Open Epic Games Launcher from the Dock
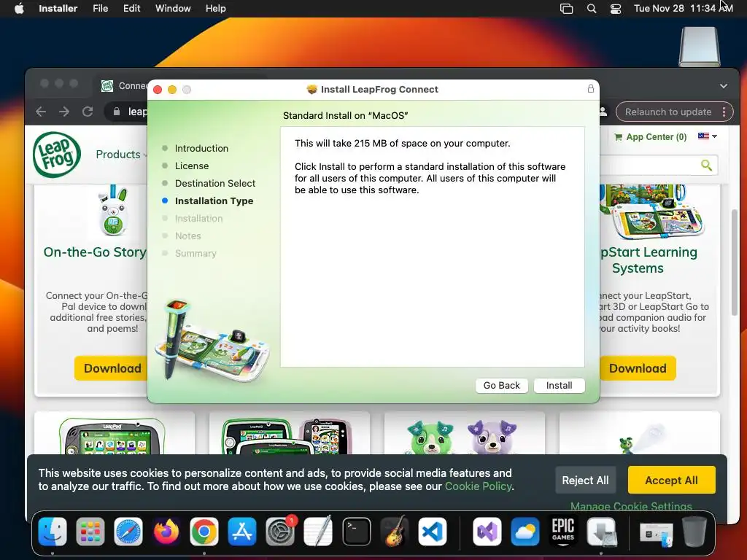 tap(562, 532)
